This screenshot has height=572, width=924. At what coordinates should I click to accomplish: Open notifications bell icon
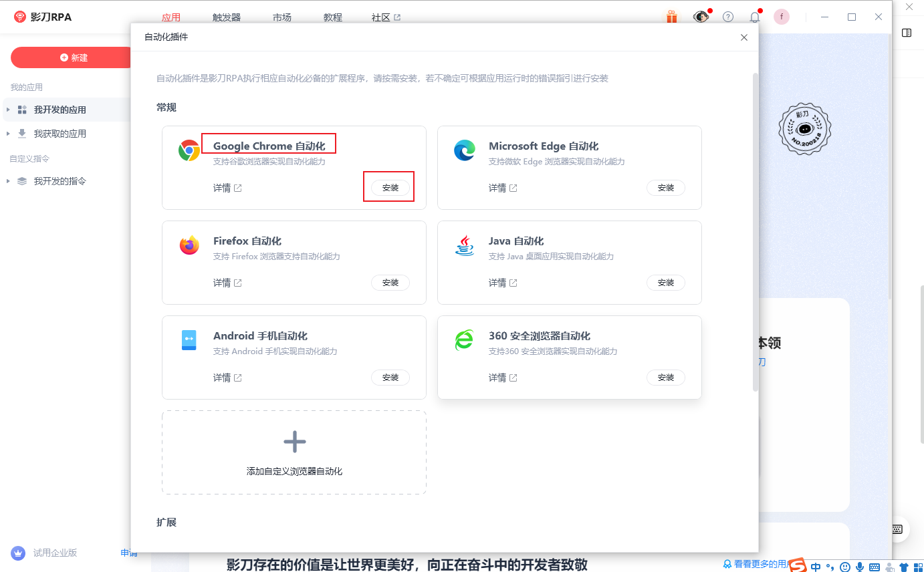click(x=755, y=17)
